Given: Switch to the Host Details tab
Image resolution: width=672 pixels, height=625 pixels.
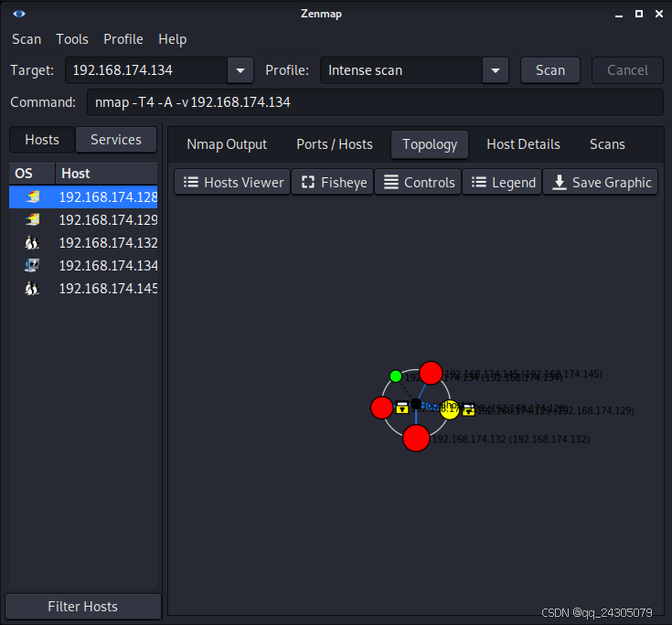Looking at the screenshot, I should coord(523,144).
